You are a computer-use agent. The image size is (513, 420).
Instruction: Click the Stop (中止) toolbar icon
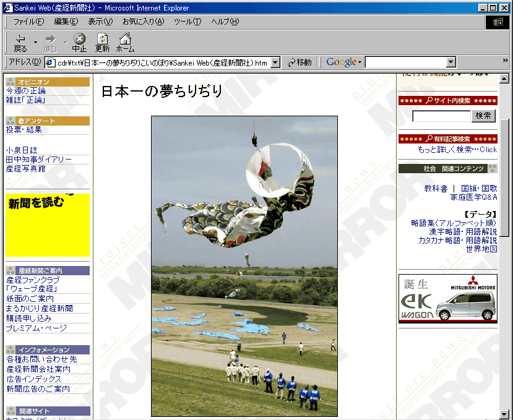79,39
